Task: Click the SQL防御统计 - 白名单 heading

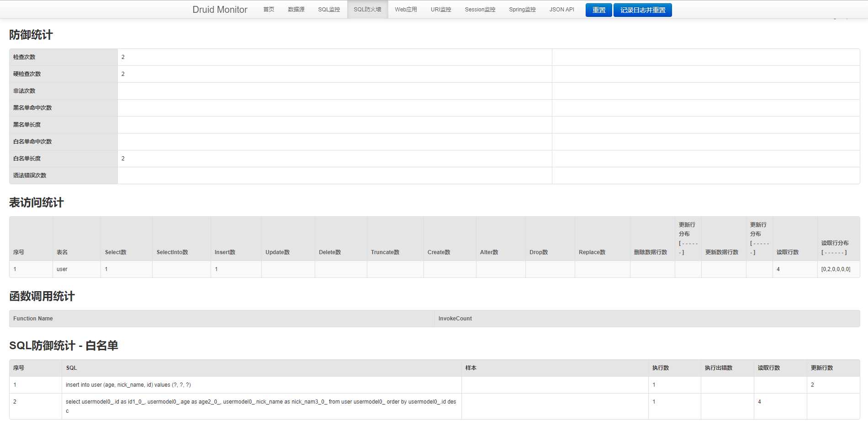Action: [64, 346]
